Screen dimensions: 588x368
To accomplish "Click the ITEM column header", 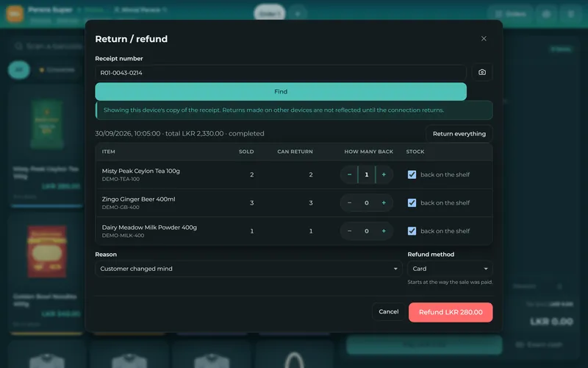I will coord(108,152).
